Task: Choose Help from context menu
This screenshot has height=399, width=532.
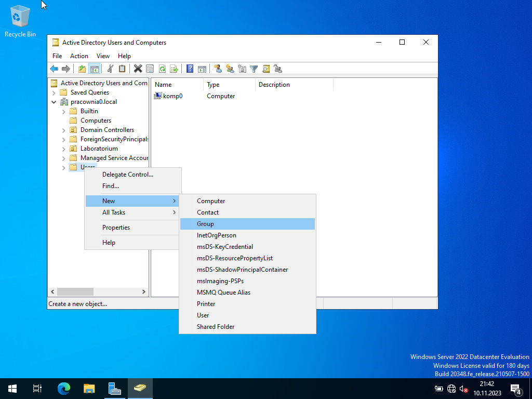Action: pos(132,242)
